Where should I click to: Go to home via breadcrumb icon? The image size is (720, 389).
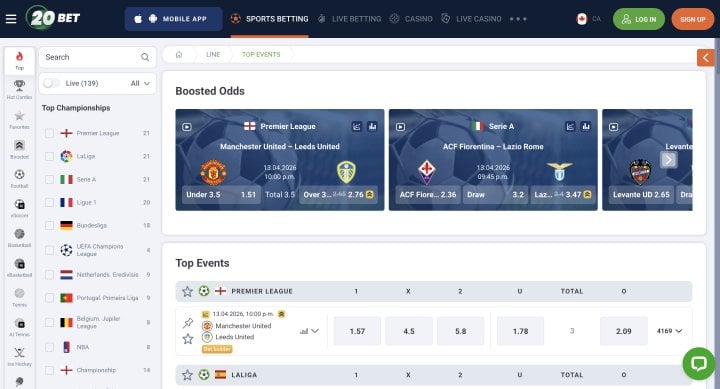(x=179, y=54)
